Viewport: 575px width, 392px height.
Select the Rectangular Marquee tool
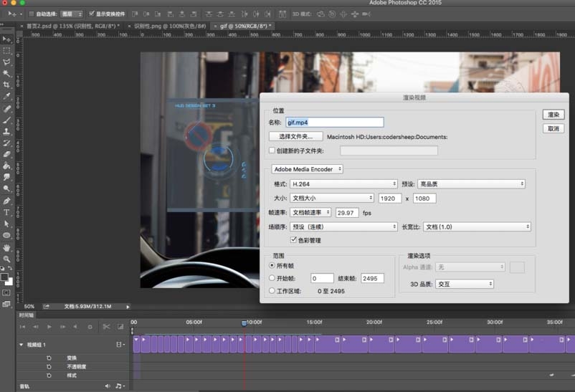click(6, 50)
